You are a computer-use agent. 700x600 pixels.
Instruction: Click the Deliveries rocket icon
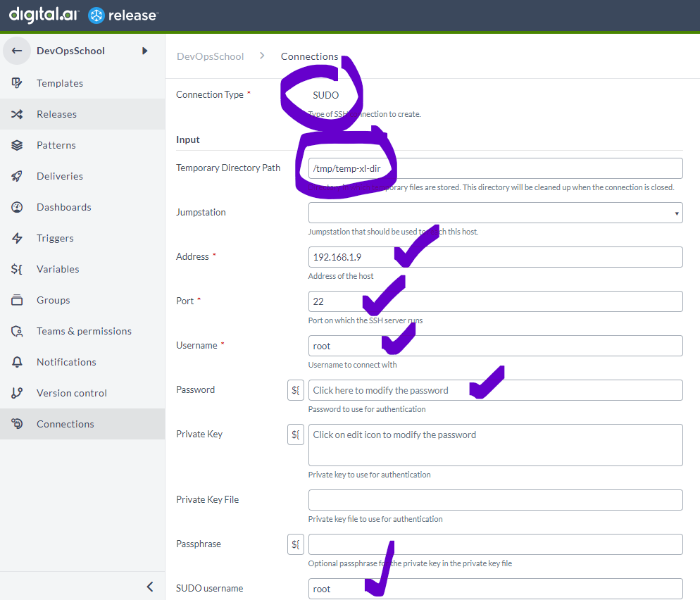[17, 176]
